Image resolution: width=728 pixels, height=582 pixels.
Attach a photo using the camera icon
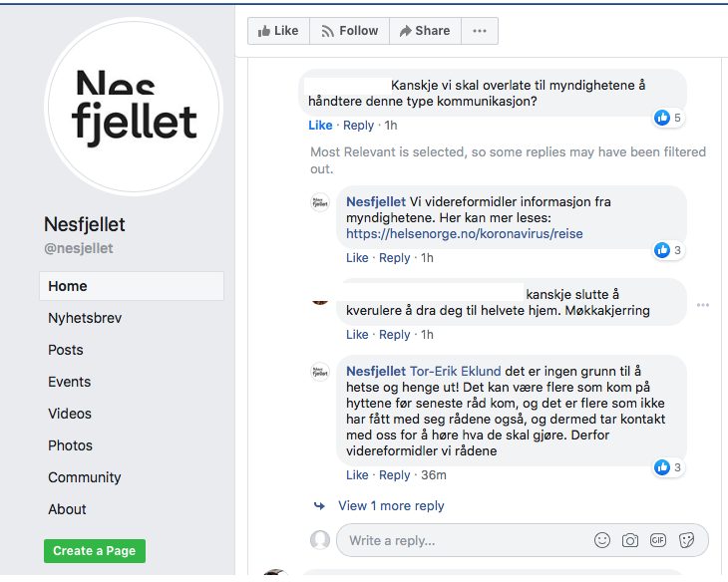[630, 540]
